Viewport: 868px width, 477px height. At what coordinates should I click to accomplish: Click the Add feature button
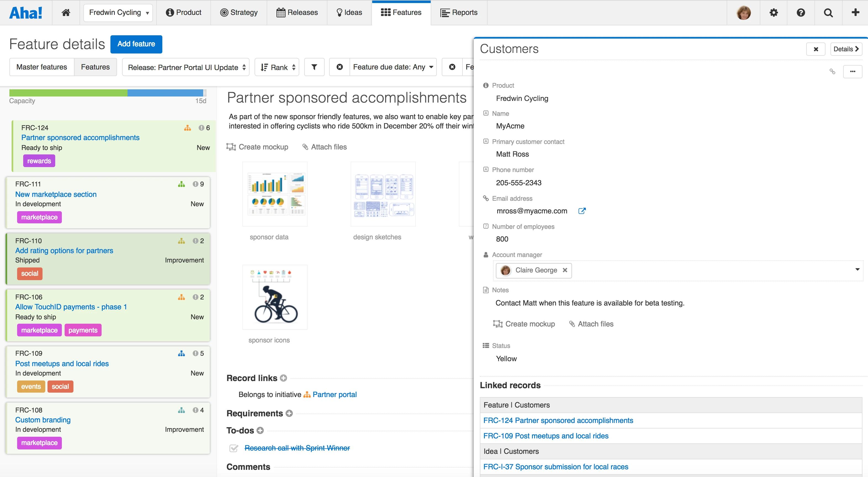(136, 44)
